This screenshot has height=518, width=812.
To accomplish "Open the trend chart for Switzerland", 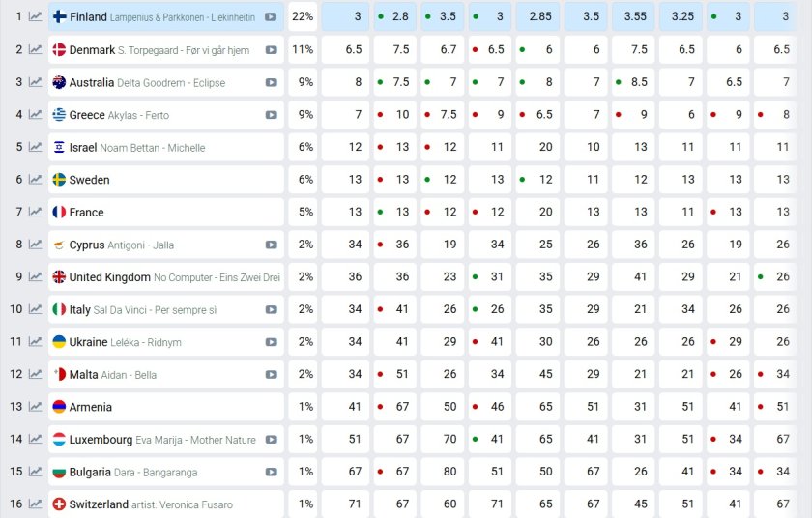I will 36,504.
